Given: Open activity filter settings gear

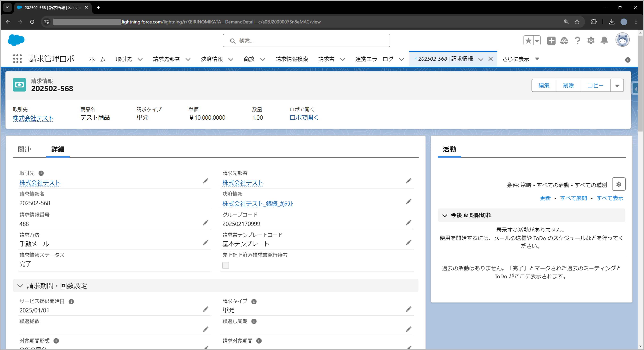Looking at the screenshot, I should [x=619, y=185].
